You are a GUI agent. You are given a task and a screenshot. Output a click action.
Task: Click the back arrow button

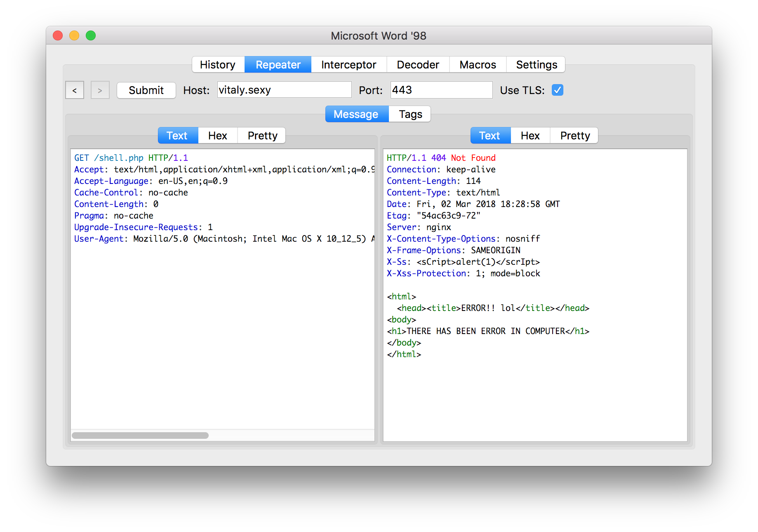[x=75, y=90]
